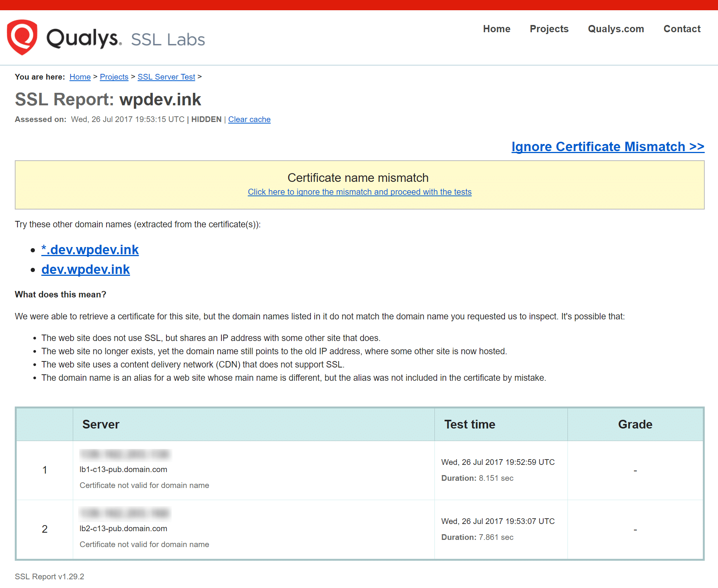Open the dev.wpdev.ink domain report
Image resolution: width=718 pixels, height=588 pixels.
coord(85,269)
